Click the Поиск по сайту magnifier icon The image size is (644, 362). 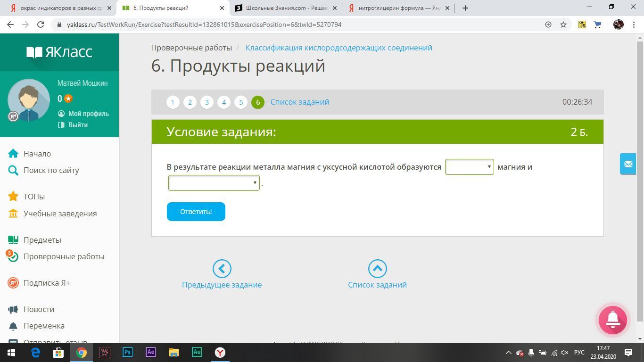click(x=13, y=170)
